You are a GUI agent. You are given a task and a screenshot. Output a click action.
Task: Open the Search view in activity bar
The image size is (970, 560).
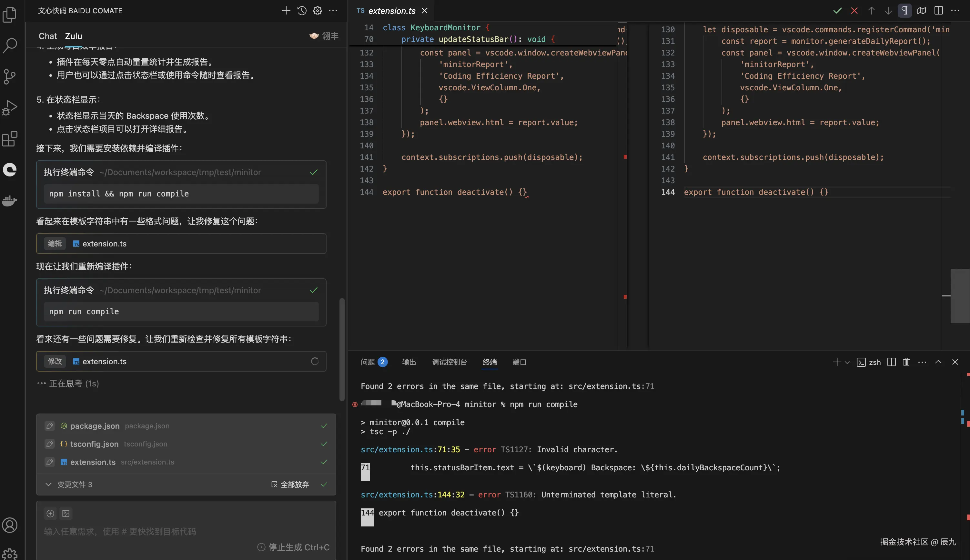[x=10, y=45]
